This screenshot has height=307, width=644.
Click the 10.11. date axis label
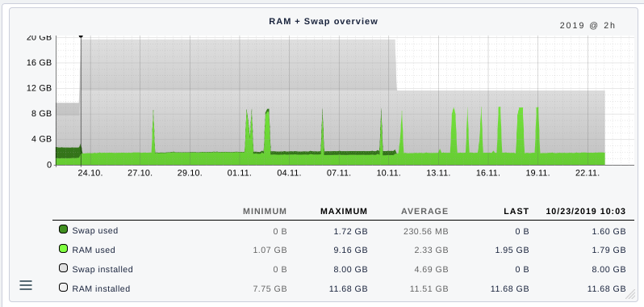tap(388, 173)
